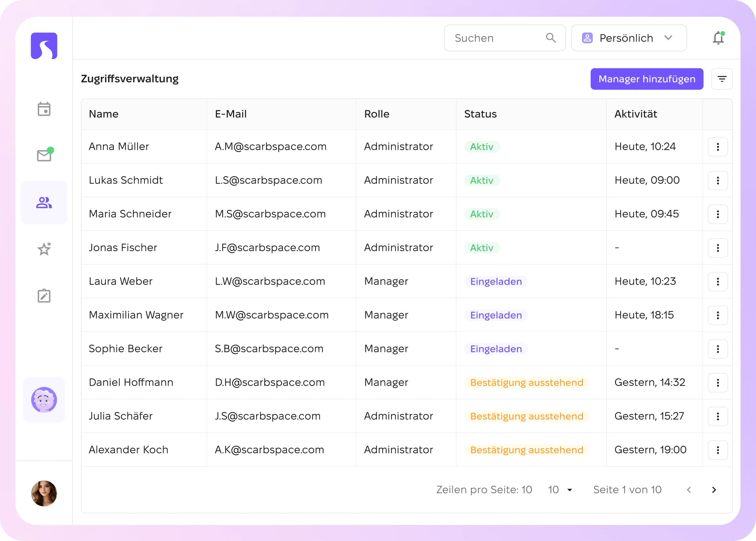The height and width of the screenshot is (541, 756).
Task: Open row menu for Lukas Schmidt
Action: tap(718, 181)
